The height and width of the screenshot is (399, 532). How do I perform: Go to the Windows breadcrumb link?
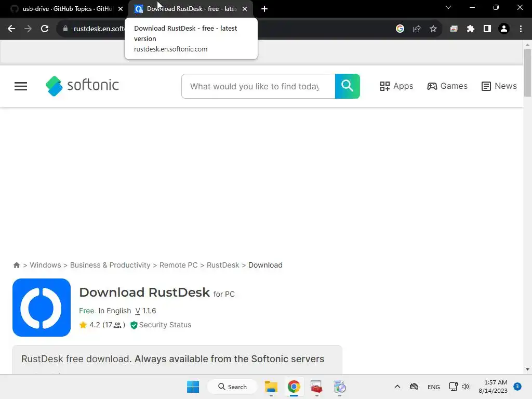click(46, 265)
